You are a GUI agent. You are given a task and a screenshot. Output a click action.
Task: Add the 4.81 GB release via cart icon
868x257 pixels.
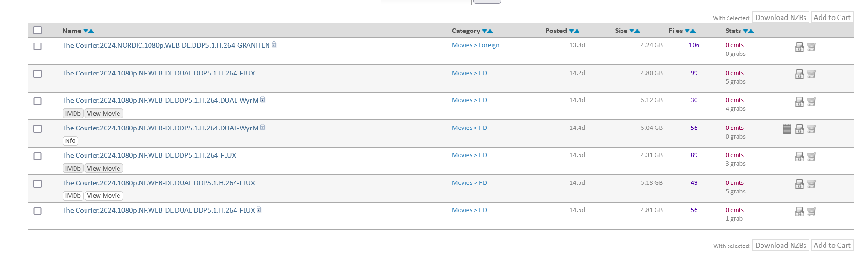[812, 212]
